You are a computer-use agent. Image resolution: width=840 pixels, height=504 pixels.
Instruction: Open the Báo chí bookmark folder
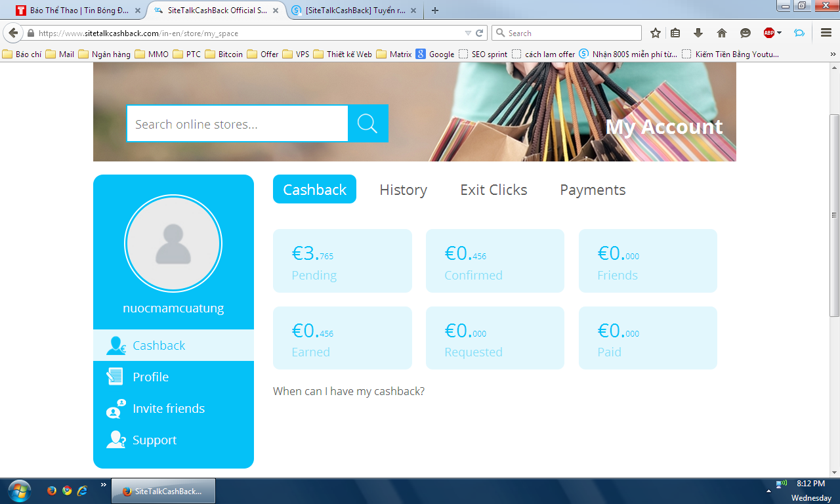point(22,54)
